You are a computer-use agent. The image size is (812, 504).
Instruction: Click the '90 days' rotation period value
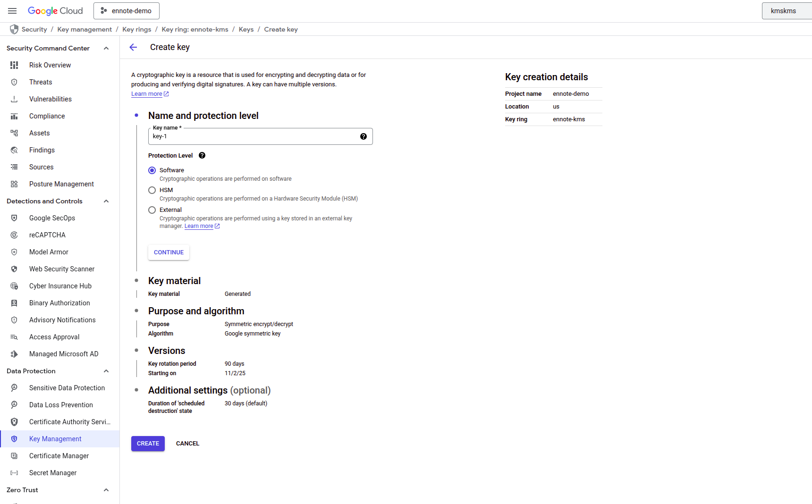[235, 364]
